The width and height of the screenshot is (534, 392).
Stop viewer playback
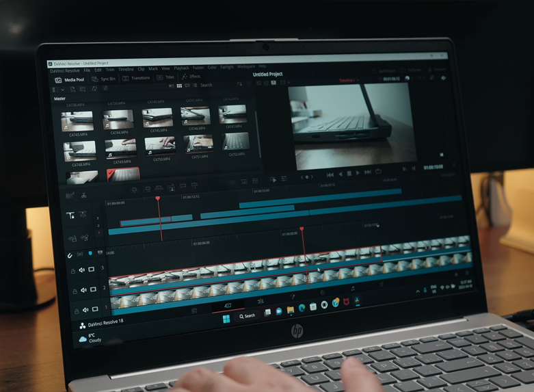pos(349,174)
